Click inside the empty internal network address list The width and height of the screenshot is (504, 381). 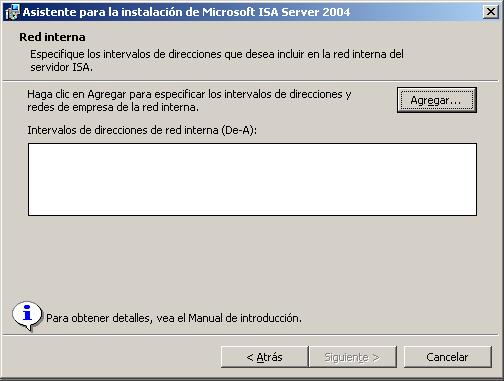pos(252,179)
